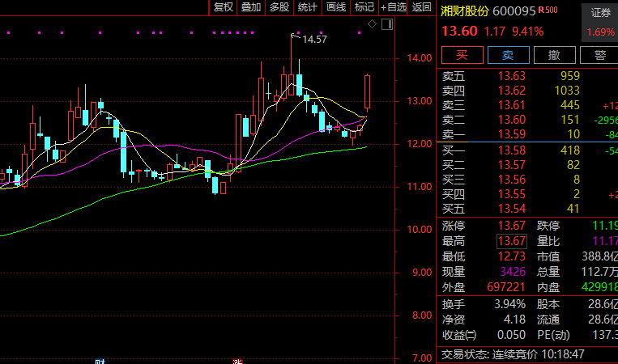
Task: Click the boxed 最高 value 13.67
Action: click(x=512, y=241)
